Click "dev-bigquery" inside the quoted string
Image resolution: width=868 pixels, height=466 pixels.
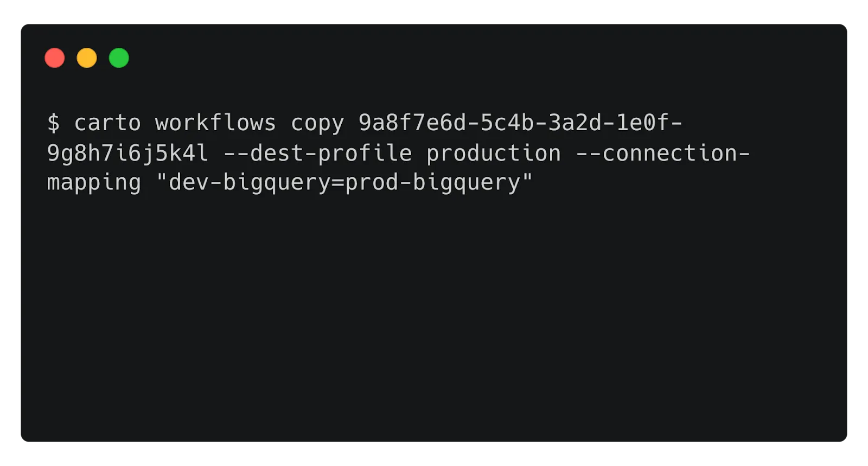250,183
